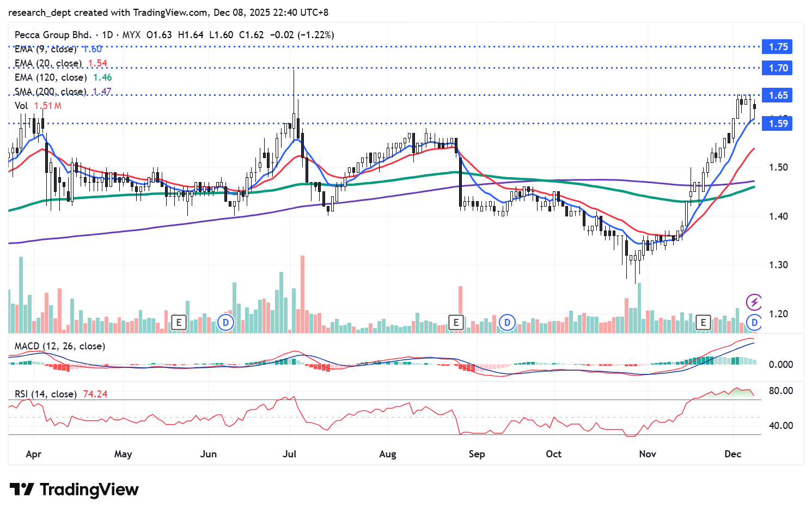Click the Pecca Group Bhd. symbol title

53,35
